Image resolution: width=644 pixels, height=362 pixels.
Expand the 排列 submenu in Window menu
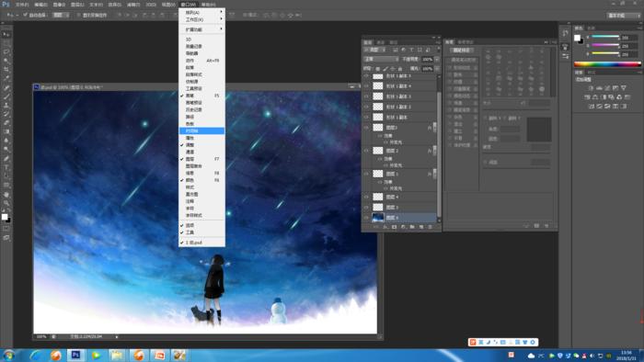pos(201,13)
